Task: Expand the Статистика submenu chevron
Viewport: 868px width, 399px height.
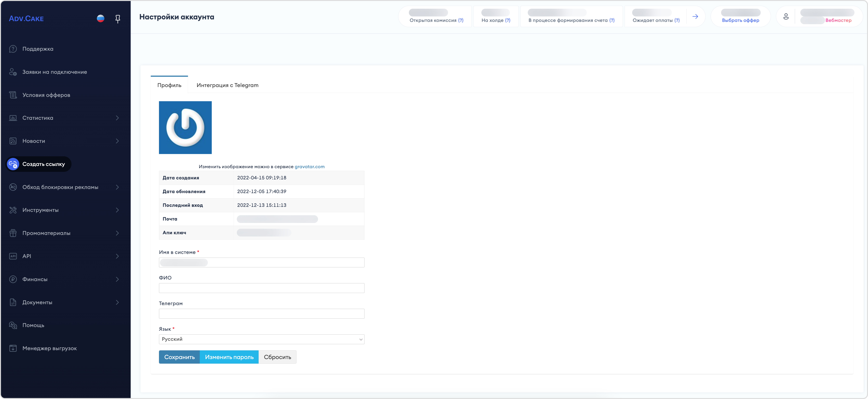Action: pyautogui.click(x=117, y=118)
